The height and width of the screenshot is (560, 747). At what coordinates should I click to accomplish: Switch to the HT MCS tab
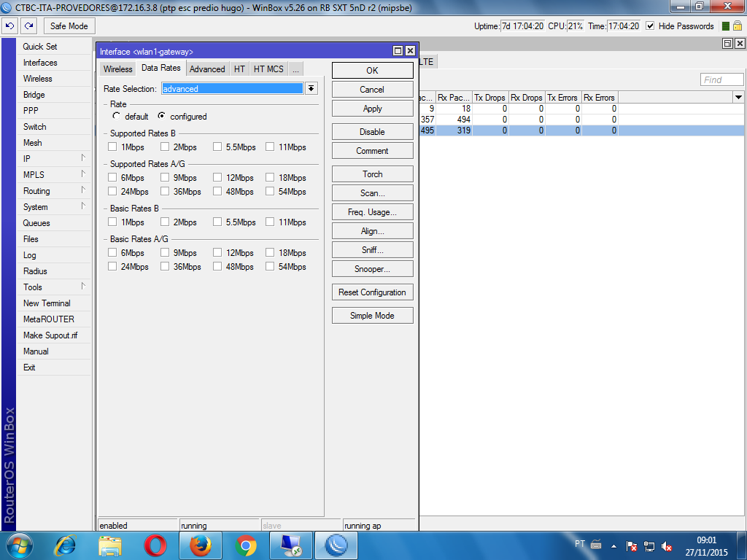tap(268, 69)
